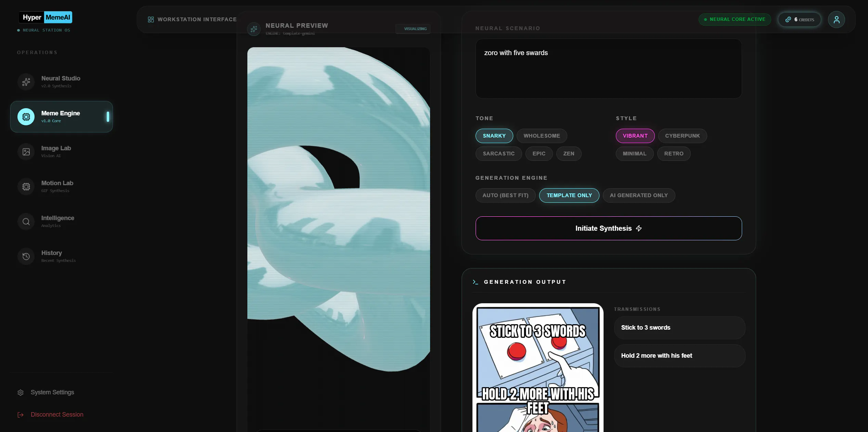This screenshot has width=868, height=432.
Task: Click the Meme Engine chip icon
Action: (26, 117)
